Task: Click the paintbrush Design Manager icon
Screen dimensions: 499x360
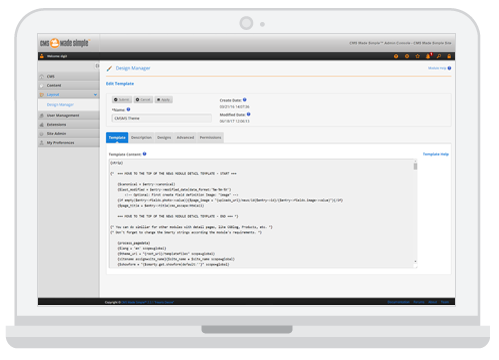Action: pos(109,69)
